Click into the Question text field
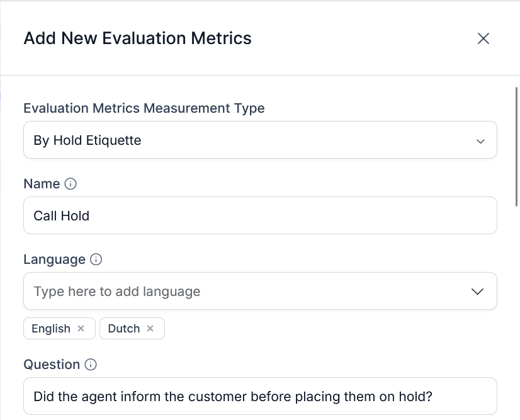This screenshot has width=520, height=420. click(259, 396)
